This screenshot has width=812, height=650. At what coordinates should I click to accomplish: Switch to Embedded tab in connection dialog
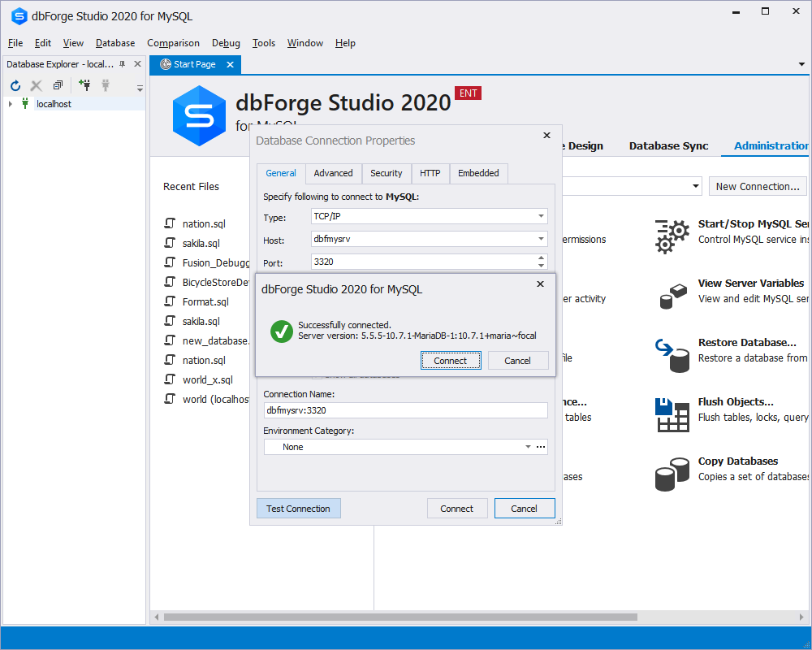click(478, 173)
